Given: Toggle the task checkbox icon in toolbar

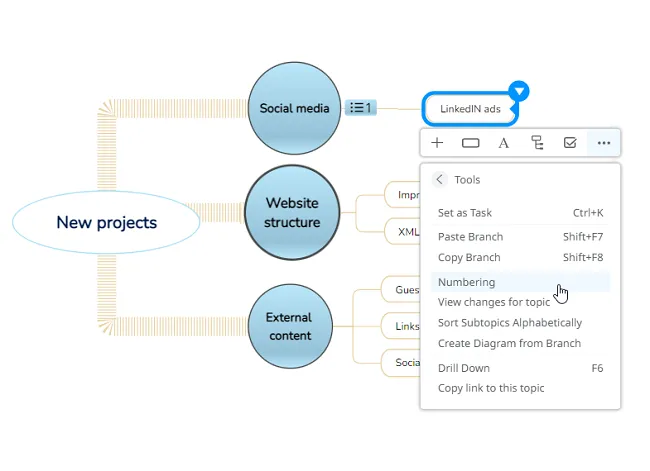Looking at the screenshot, I should [x=570, y=143].
